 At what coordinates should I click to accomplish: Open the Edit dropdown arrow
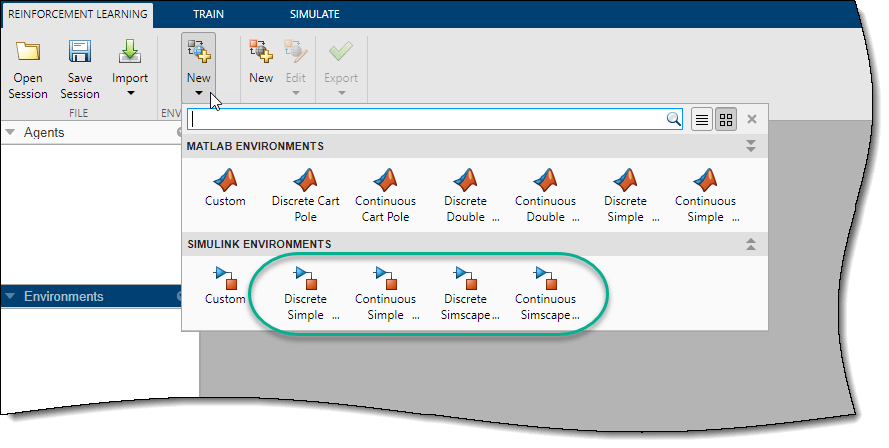click(295, 93)
